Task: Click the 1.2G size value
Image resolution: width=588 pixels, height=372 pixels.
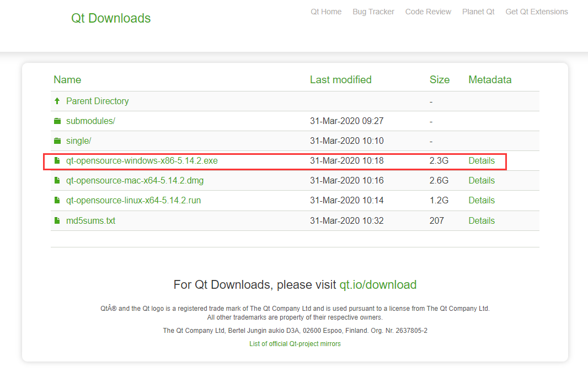Action: (x=439, y=201)
